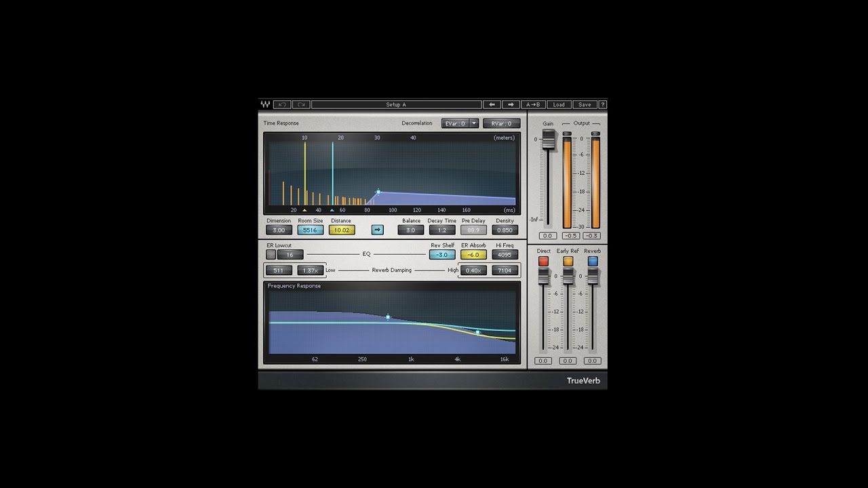Toggle the ER Lowcut enable button
This screenshot has width=868, height=488.
(271, 255)
